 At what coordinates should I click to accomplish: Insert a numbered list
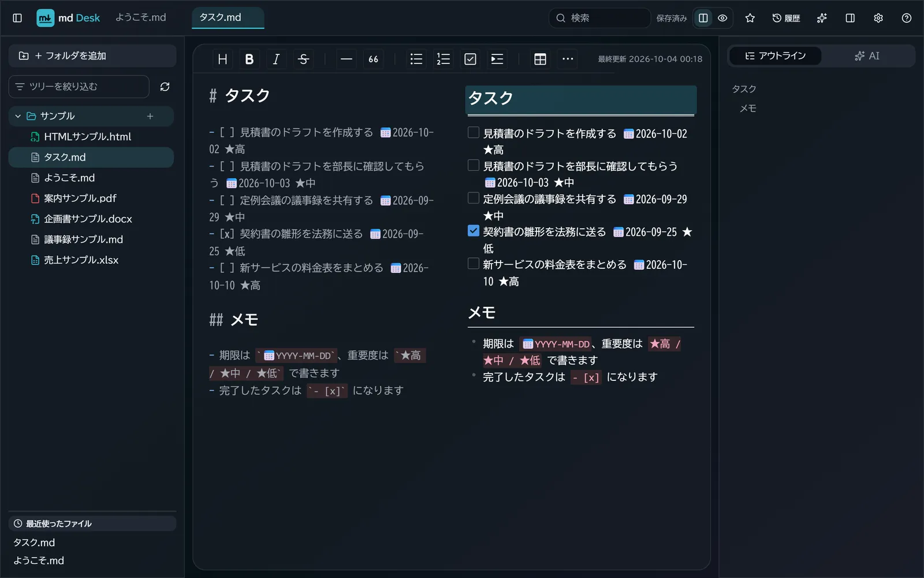pos(444,59)
